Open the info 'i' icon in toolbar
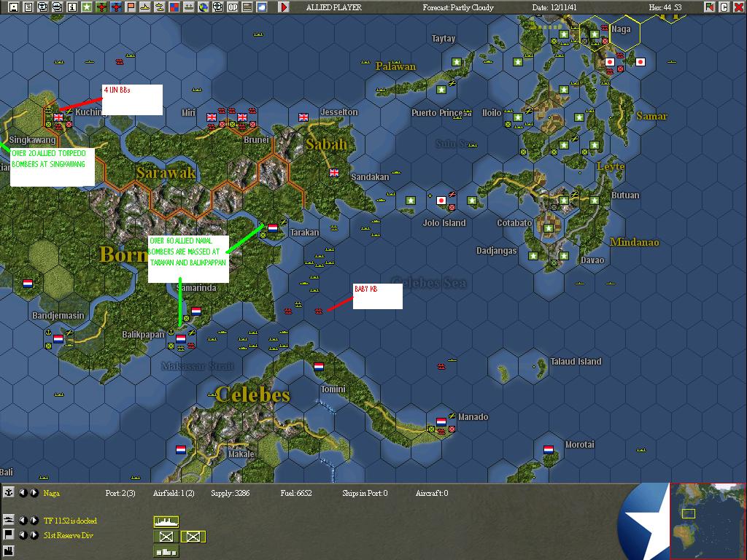This screenshot has width=747, height=560. coord(72,7)
